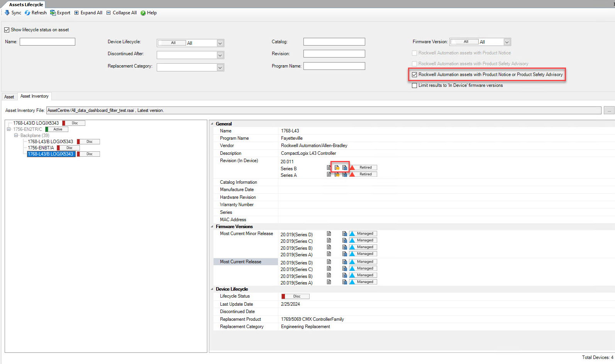Switch to the Asset tab
The height and width of the screenshot is (364, 615).
9,97
